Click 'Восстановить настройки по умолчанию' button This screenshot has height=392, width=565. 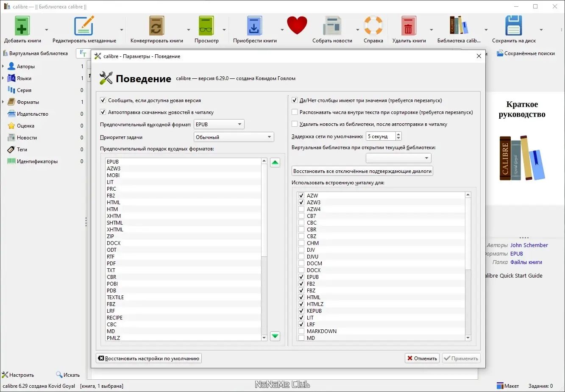click(x=149, y=359)
